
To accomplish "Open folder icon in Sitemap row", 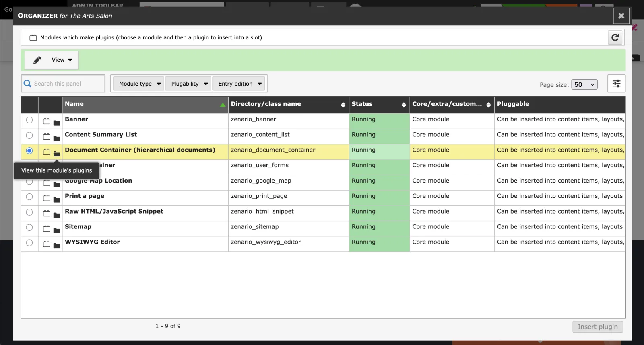I will [x=57, y=230].
